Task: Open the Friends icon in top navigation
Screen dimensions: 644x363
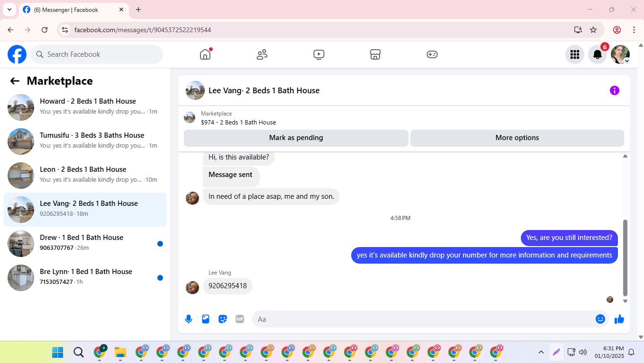Action: point(262,54)
